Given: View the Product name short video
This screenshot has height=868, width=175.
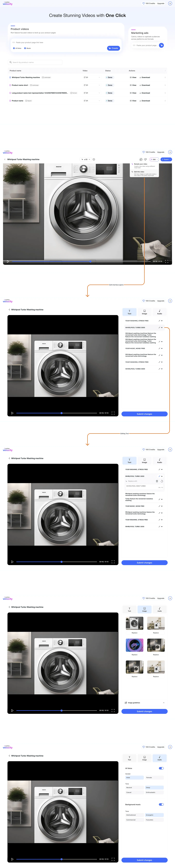Looking at the screenshot, I should point(133,85).
